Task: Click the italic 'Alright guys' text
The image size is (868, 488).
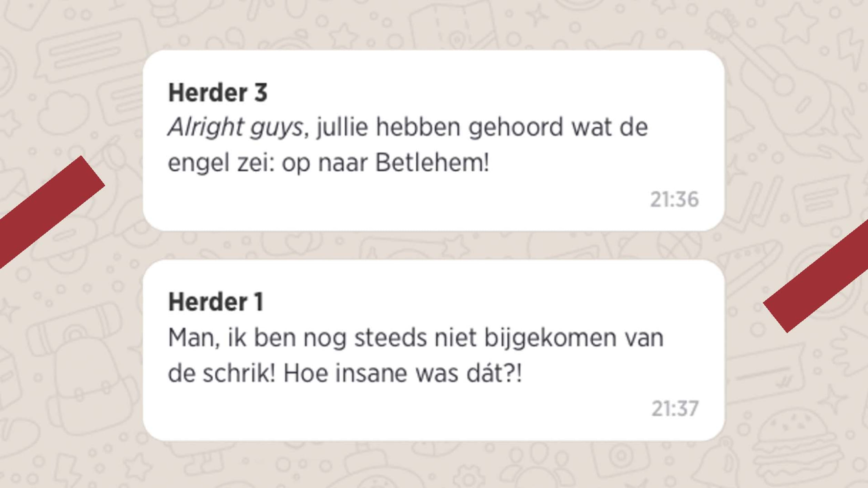Action: (x=235, y=128)
